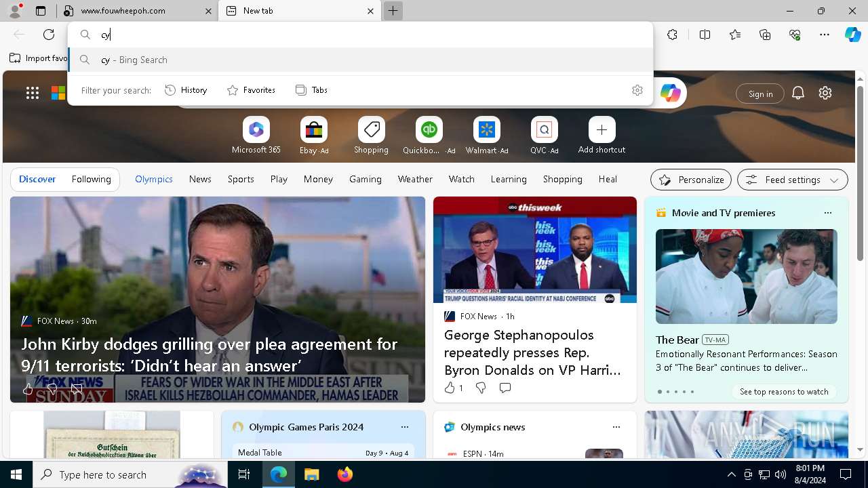Open a new browser tab
This screenshot has height=488, width=868.
pyautogui.click(x=393, y=11)
